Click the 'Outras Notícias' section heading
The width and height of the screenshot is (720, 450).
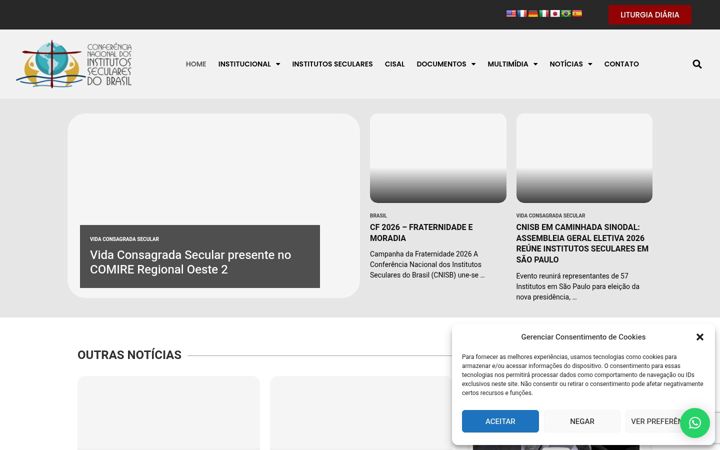tap(129, 355)
